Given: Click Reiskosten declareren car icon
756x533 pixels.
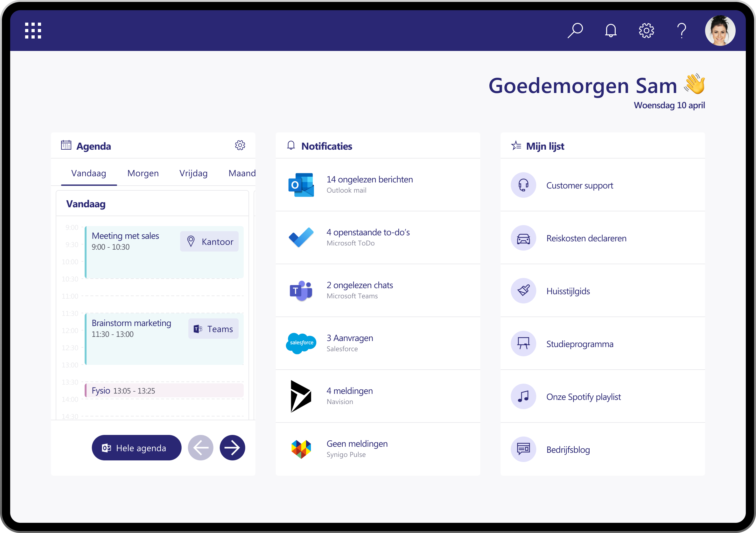Looking at the screenshot, I should pyautogui.click(x=523, y=238).
